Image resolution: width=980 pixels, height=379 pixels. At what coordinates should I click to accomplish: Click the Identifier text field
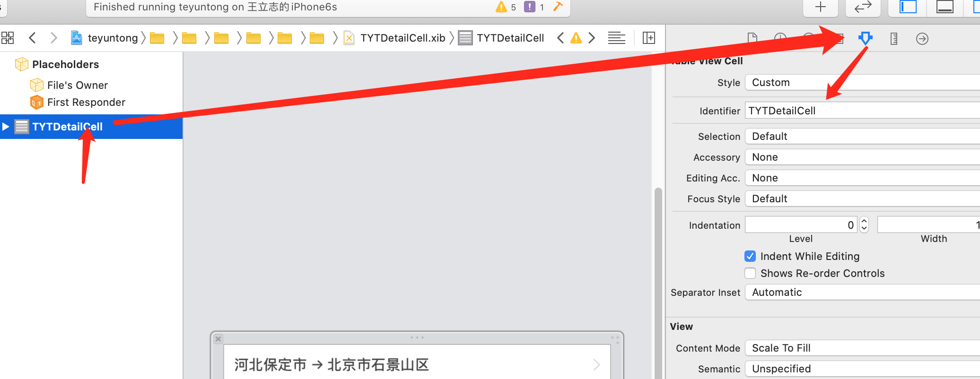(x=862, y=111)
